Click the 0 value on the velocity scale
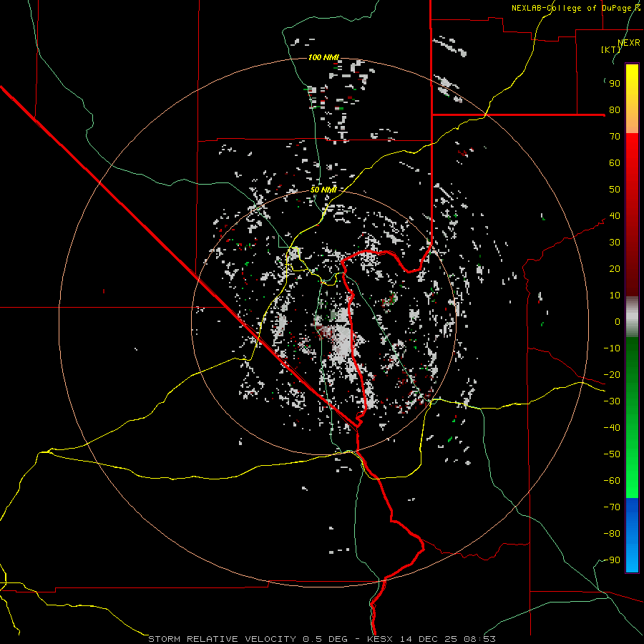The image size is (644, 644). (x=618, y=322)
